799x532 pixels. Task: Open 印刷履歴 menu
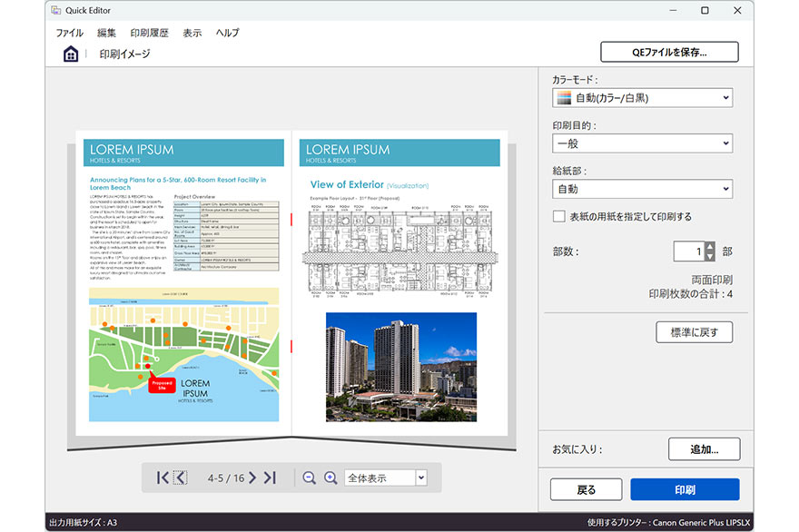(x=149, y=33)
